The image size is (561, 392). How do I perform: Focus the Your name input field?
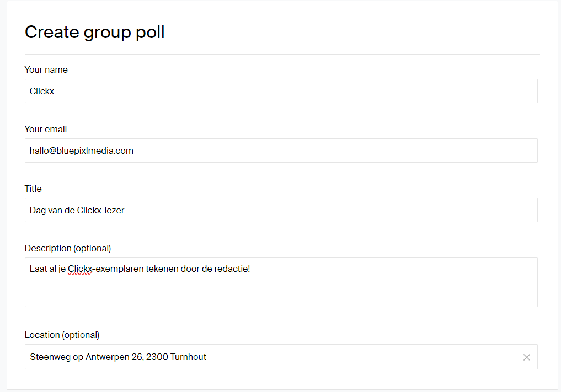tap(281, 91)
